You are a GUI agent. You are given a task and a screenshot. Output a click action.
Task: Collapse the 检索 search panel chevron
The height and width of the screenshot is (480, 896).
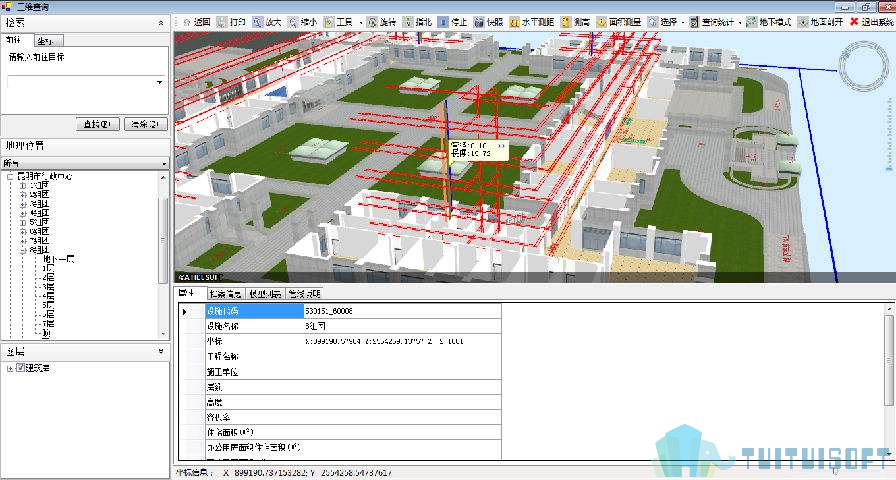161,23
